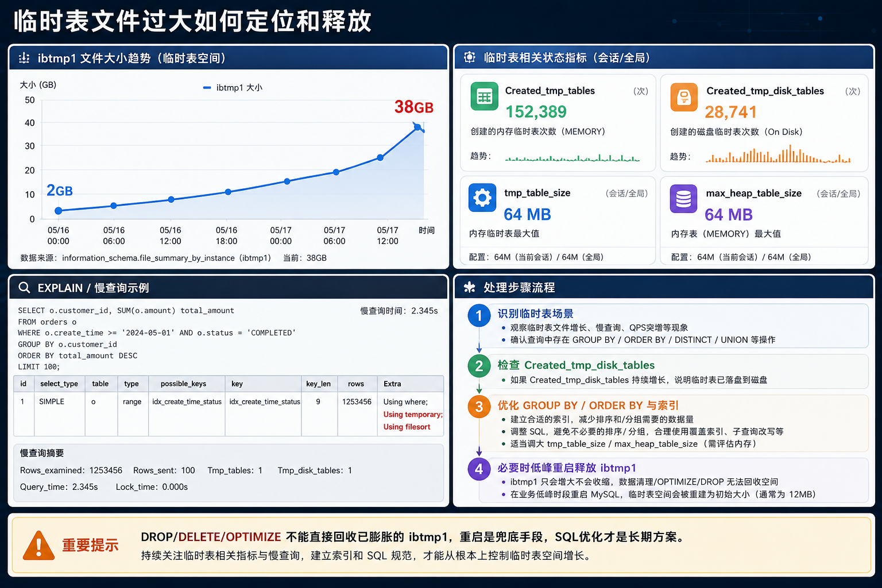Click the Extra column header
The image size is (882, 588).
(392, 384)
